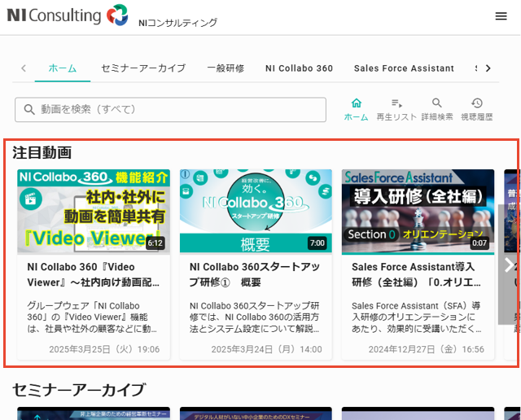Click description starting Sales Force Assistant（SFA）導
The image size is (521, 420).
pyautogui.click(x=417, y=317)
